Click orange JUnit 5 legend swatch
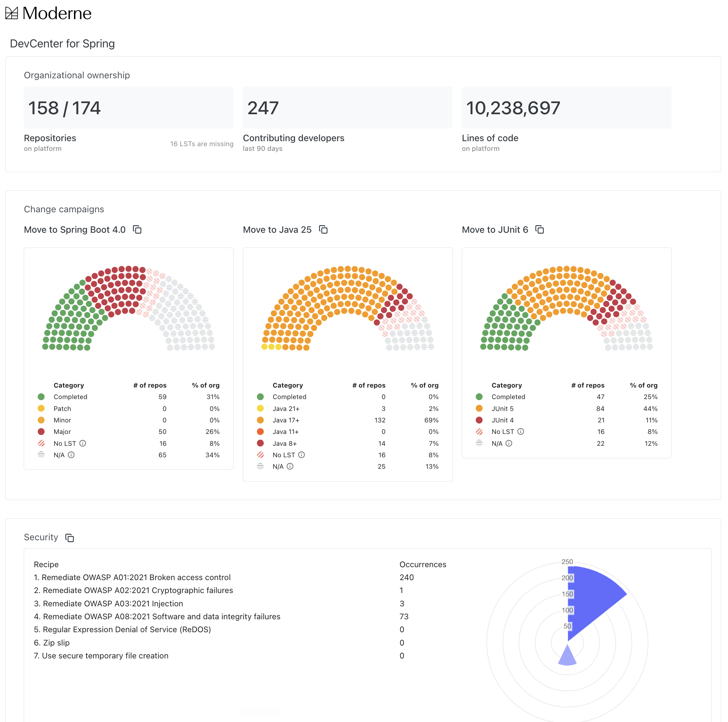This screenshot has width=728, height=722. [x=479, y=408]
